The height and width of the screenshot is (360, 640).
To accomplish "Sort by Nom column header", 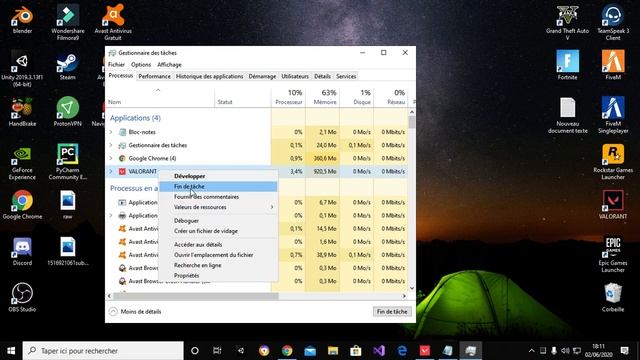I will [x=160, y=97].
